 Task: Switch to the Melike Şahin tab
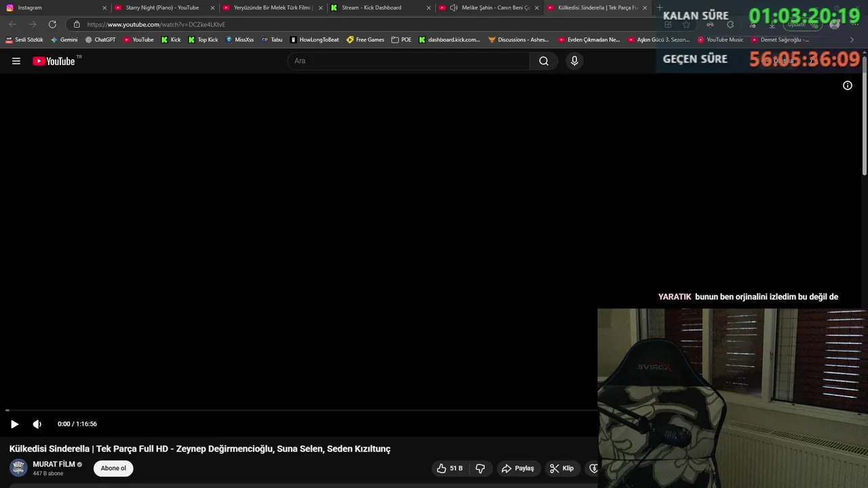coord(490,8)
